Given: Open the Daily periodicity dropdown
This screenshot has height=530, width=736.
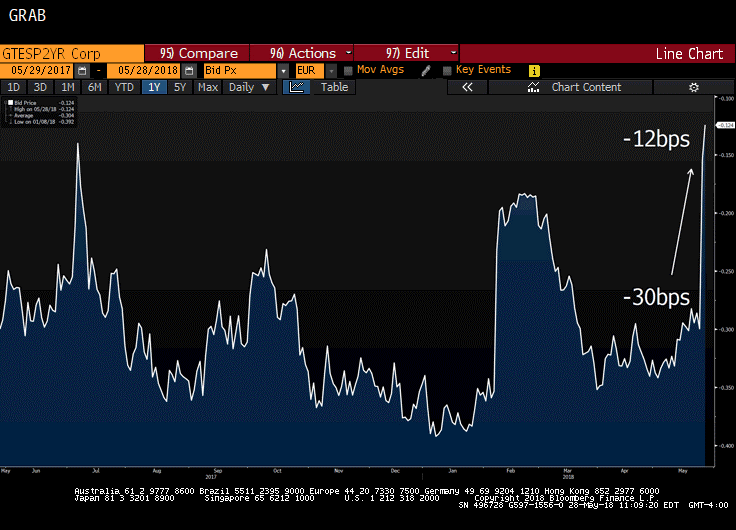Looking at the screenshot, I should [x=250, y=87].
